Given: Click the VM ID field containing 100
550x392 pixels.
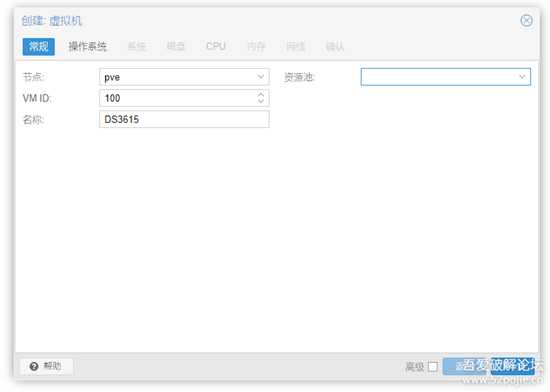Looking at the screenshot, I should click(x=184, y=98).
